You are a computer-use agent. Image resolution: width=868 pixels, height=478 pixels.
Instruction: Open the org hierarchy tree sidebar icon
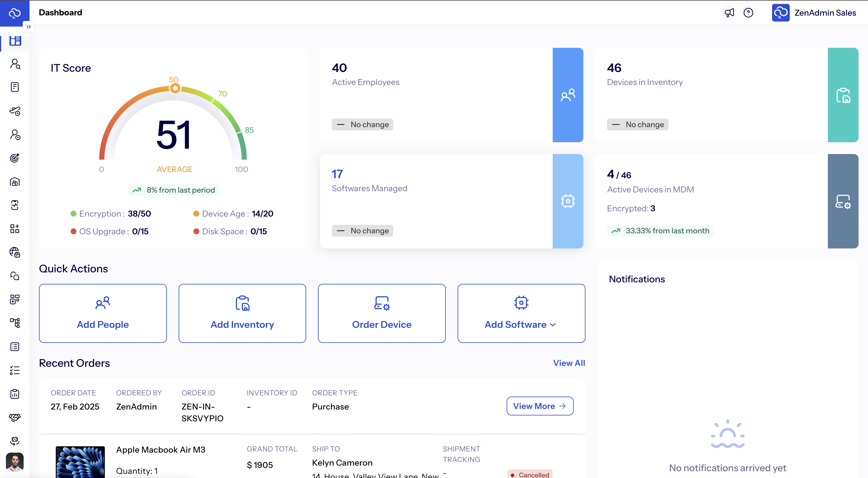point(15,323)
